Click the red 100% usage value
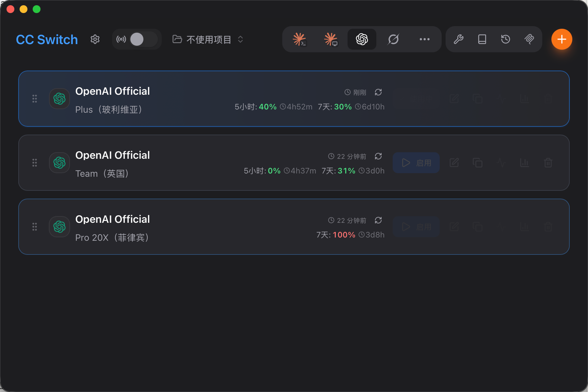Viewport: 588px width, 392px height. click(x=344, y=235)
